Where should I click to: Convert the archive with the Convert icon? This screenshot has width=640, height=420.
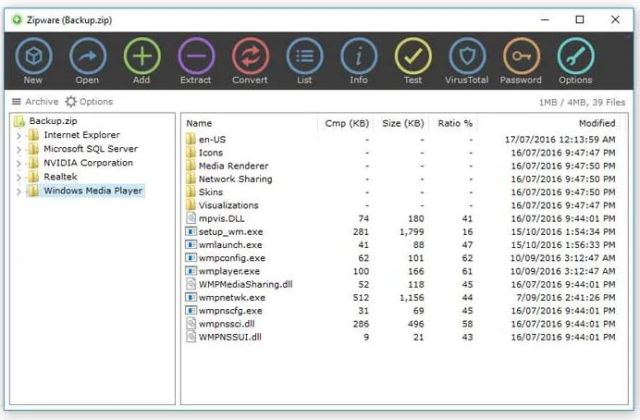250,61
